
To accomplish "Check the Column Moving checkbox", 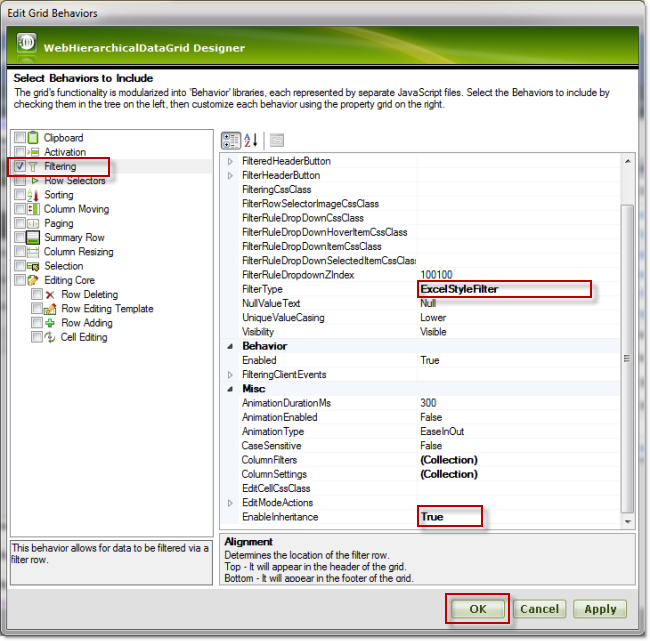I will pos(20,210).
